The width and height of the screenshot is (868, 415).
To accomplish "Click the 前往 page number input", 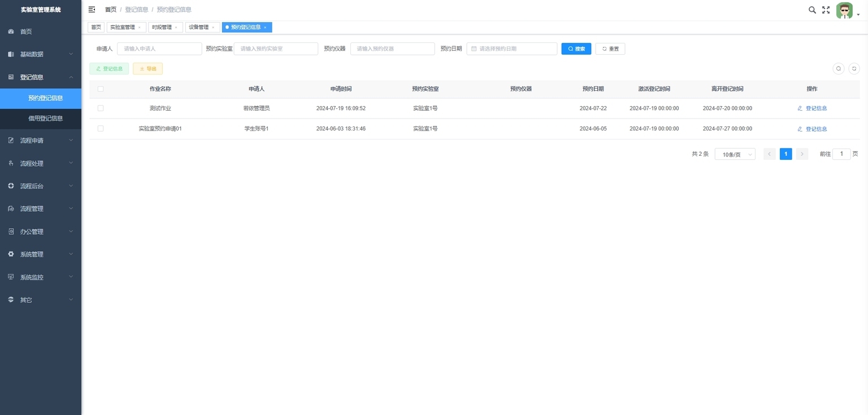I will 841,154.
